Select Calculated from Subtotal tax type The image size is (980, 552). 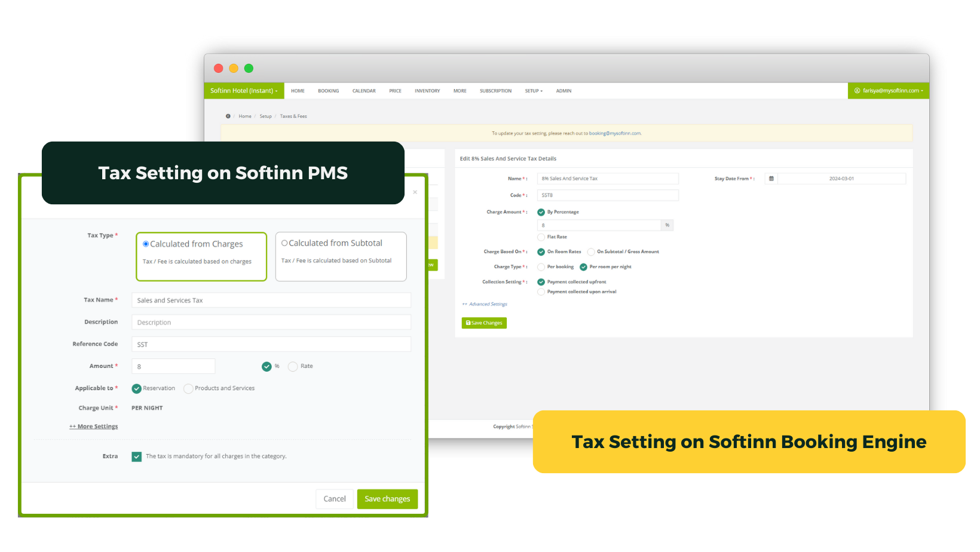[x=284, y=243]
